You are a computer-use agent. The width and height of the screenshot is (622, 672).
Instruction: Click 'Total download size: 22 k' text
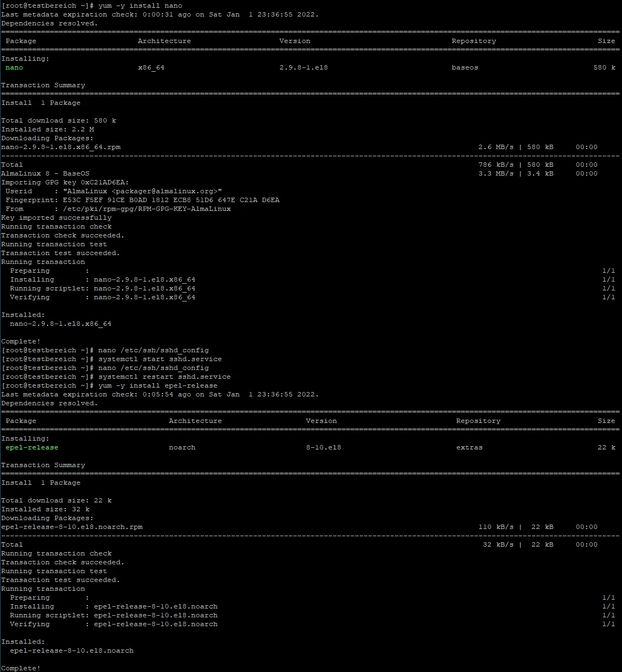(x=56, y=500)
